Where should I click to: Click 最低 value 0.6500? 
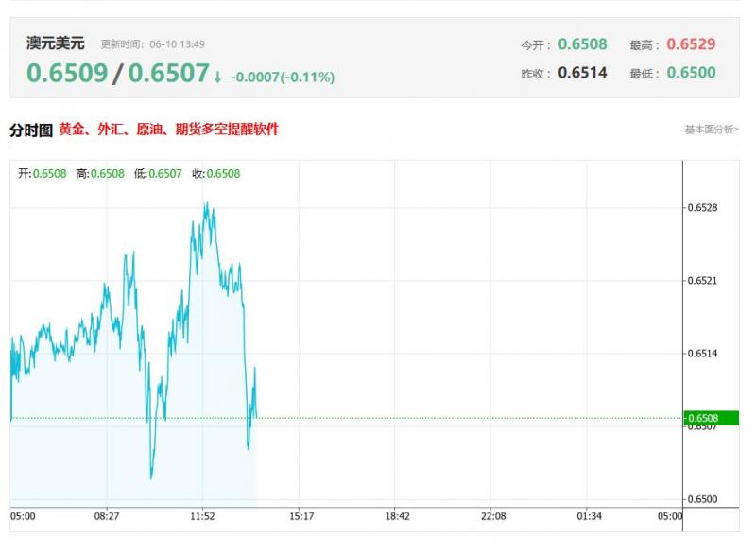tap(691, 72)
